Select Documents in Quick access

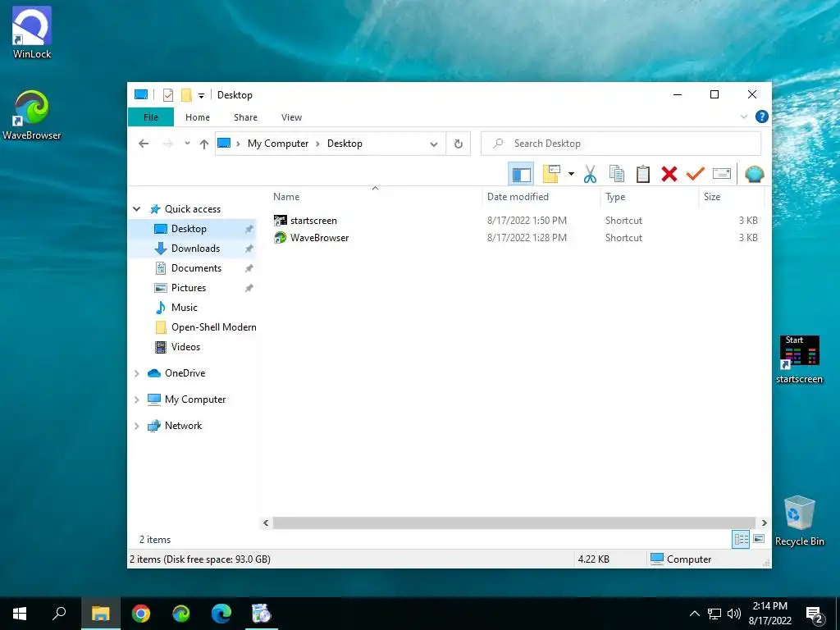[x=193, y=268]
